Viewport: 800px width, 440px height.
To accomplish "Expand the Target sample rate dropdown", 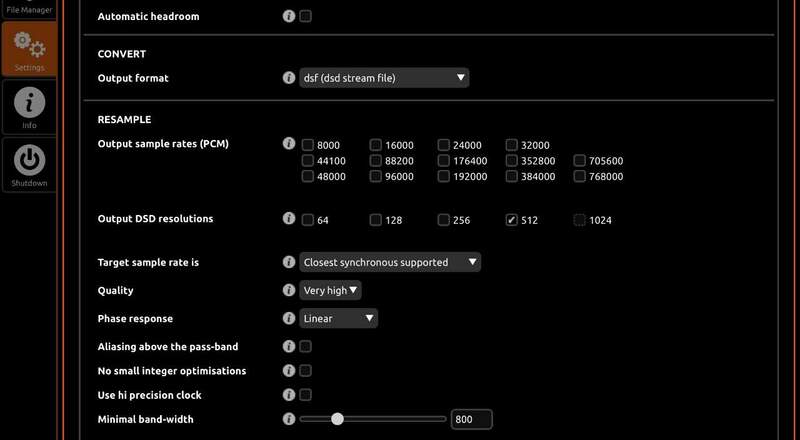I will point(390,262).
